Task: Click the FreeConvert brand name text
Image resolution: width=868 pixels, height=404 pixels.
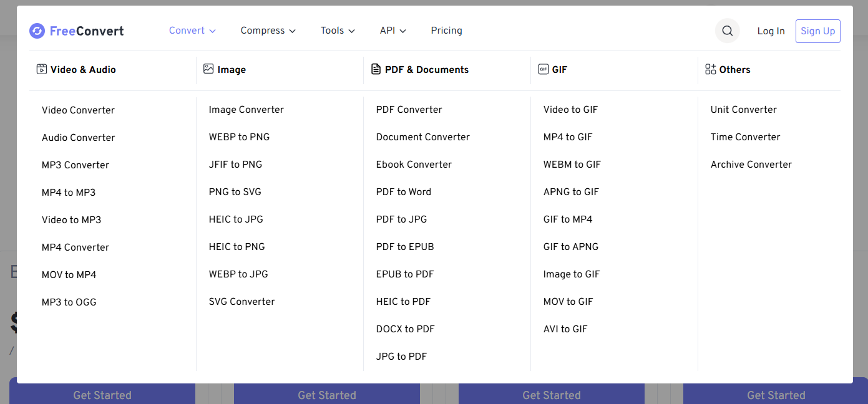Action: 87,31
